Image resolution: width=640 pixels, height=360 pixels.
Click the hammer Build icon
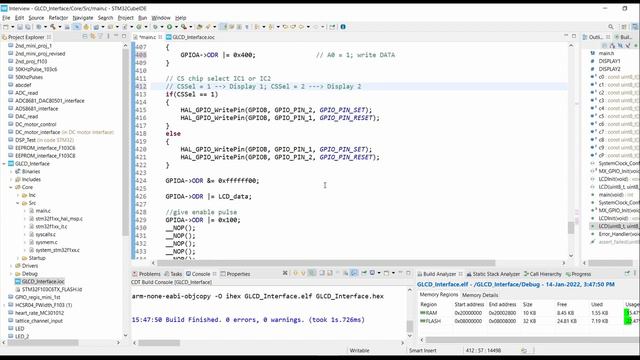click(53, 27)
